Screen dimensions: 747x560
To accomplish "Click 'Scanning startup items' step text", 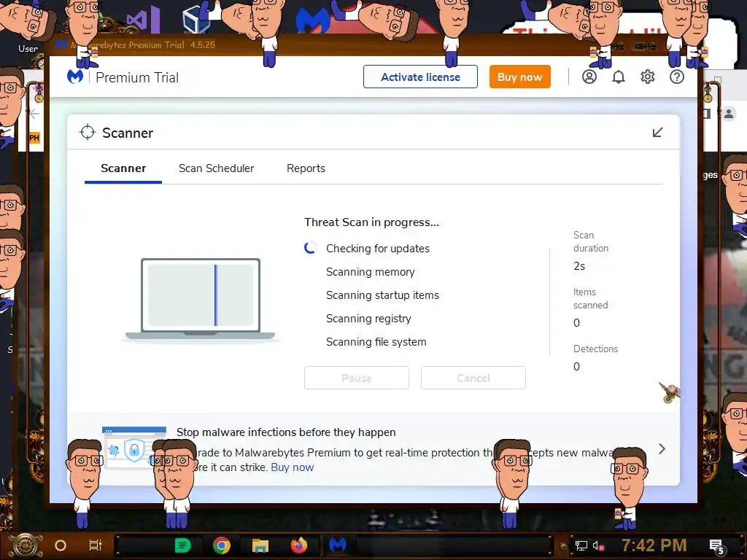I will click(x=382, y=295).
